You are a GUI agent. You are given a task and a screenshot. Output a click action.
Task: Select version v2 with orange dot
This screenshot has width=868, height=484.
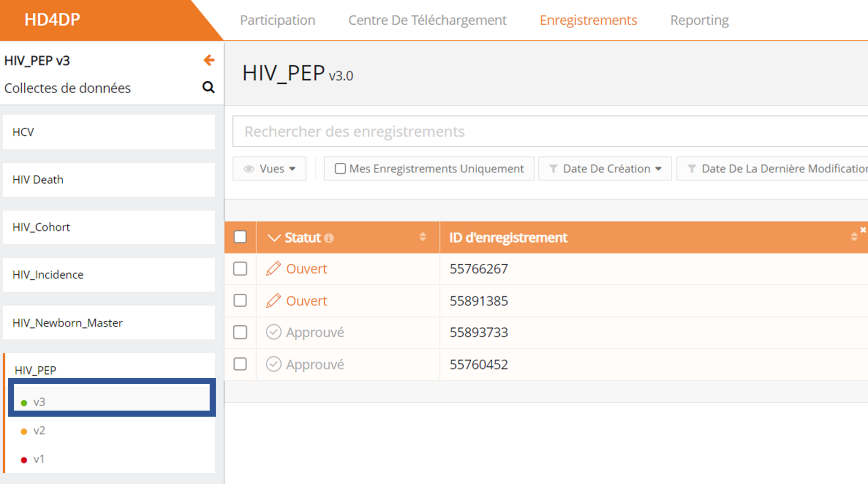point(39,431)
